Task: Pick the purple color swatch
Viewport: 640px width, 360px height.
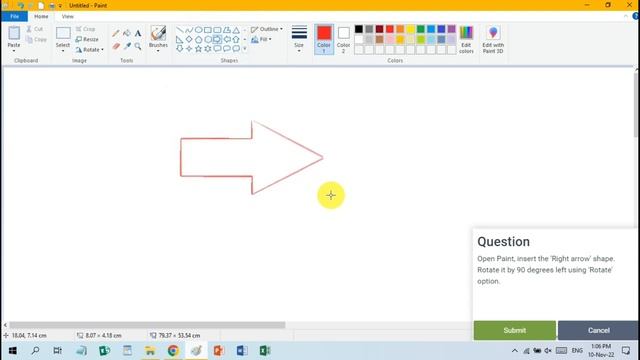Action: [x=451, y=29]
